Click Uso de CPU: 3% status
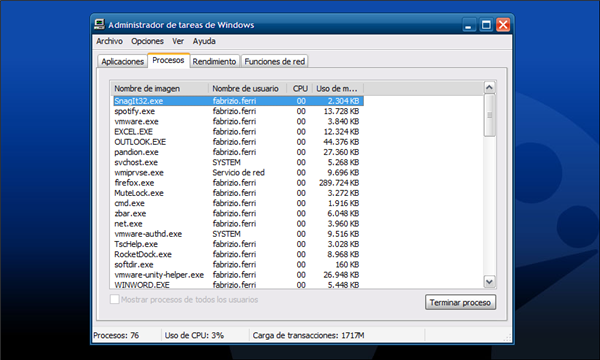Image resolution: width=600 pixels, height=360 pixels. [194, 336]
